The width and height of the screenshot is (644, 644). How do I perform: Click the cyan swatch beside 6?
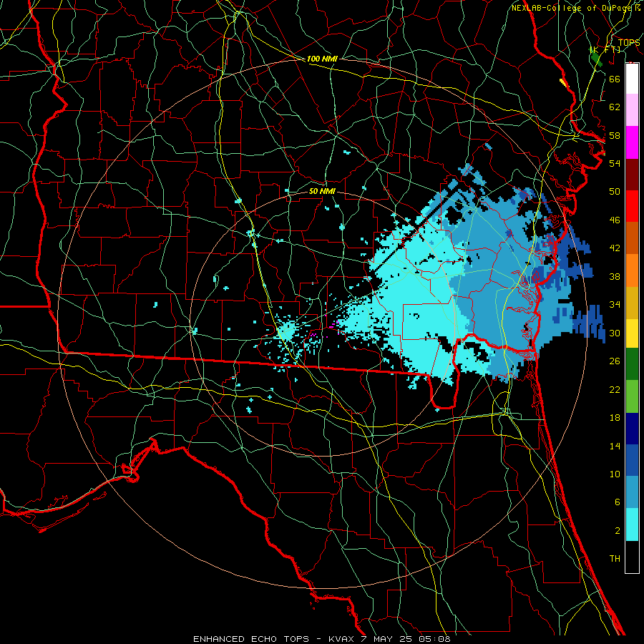pyautogui.click(x=632, y=525)
